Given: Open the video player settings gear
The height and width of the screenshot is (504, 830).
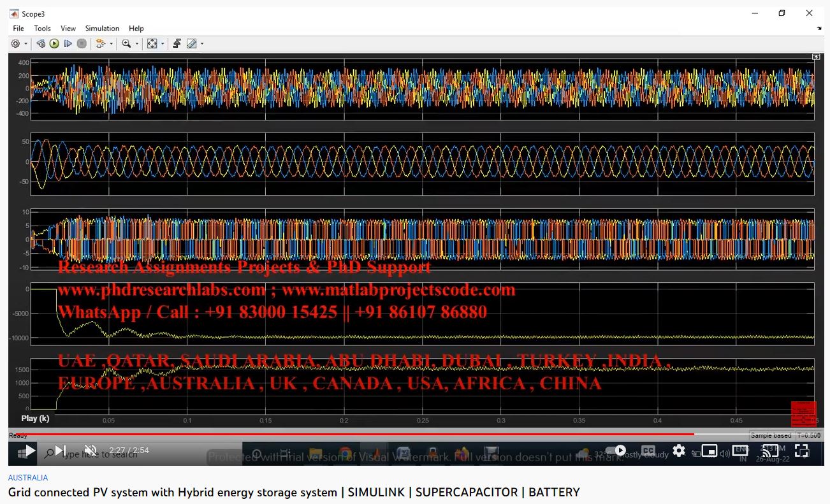Looking at the screenshot, I should point(679,451).
